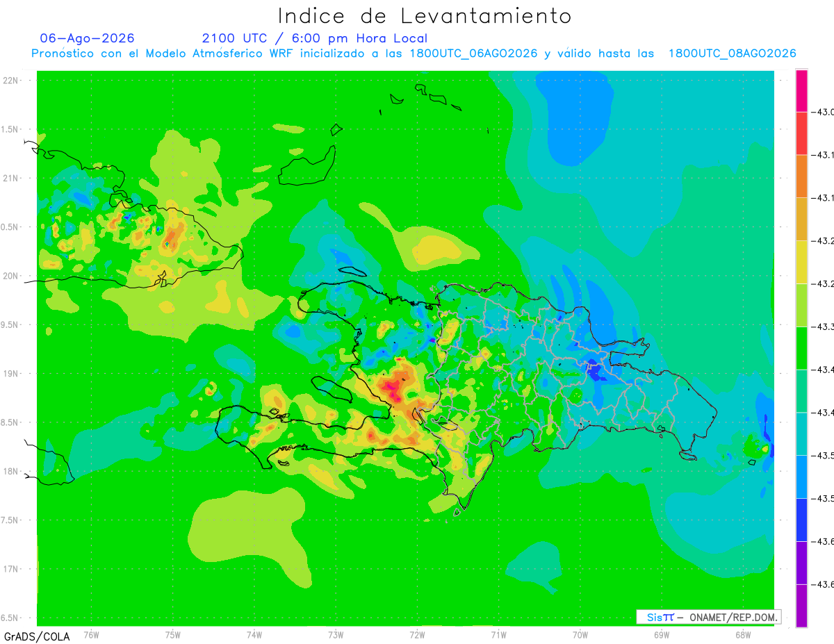Screen dimensions: 834x644
Task: Click the '1800UTC_08AGO2026' valid-until time text
Action: point(732,53)
